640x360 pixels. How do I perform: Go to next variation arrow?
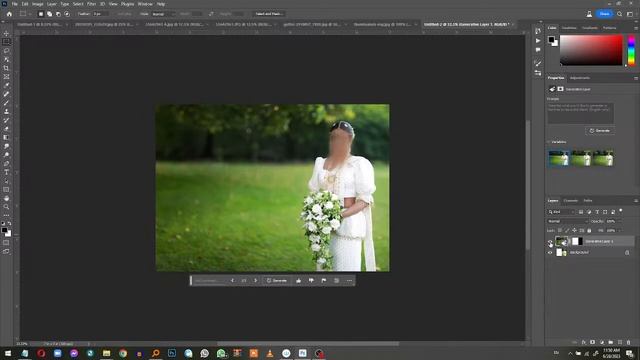tap(256, 280)
